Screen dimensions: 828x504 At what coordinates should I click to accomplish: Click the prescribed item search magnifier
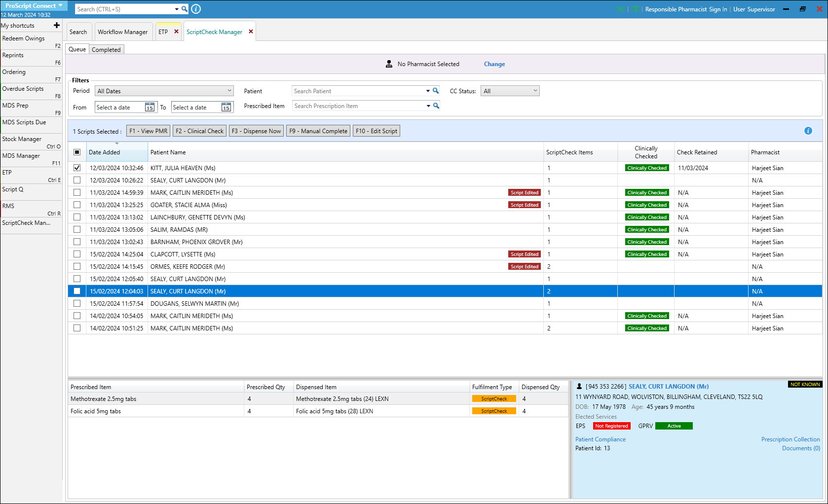[x=436, y=106]
